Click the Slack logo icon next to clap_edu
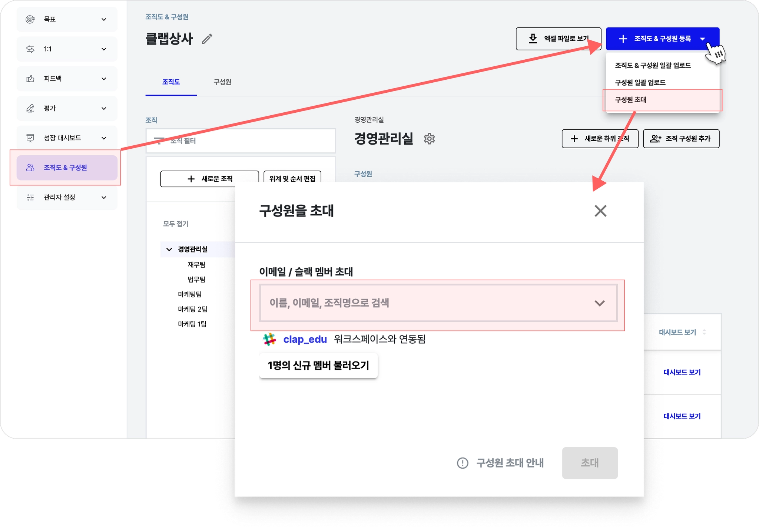The image size is (759, 532). click(269, 339)
